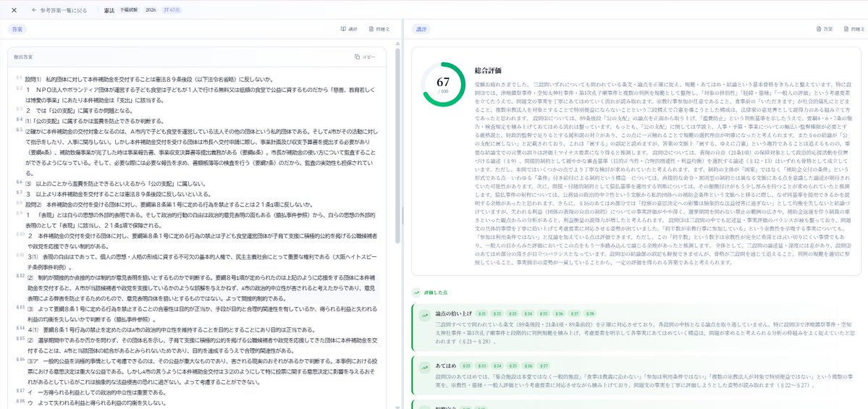The height and width of the screenshot is (409, 868).
Task: Switch left pane to 問題文 via document icon
Action: point(379,30)
